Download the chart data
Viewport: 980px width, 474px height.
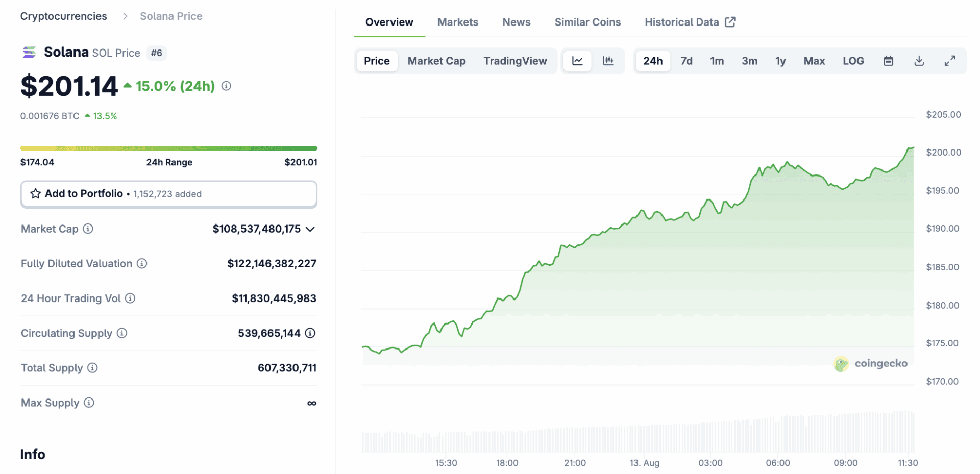(x=919, y=61)
